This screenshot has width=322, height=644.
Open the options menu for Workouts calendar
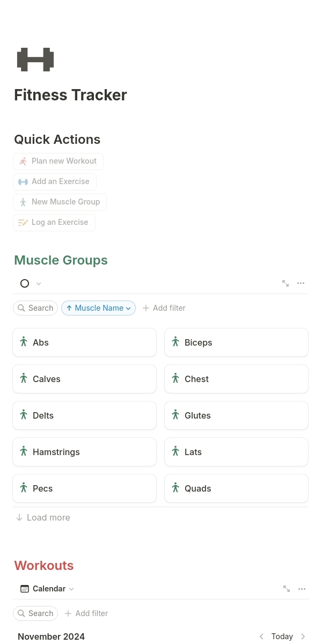[302, 588]
